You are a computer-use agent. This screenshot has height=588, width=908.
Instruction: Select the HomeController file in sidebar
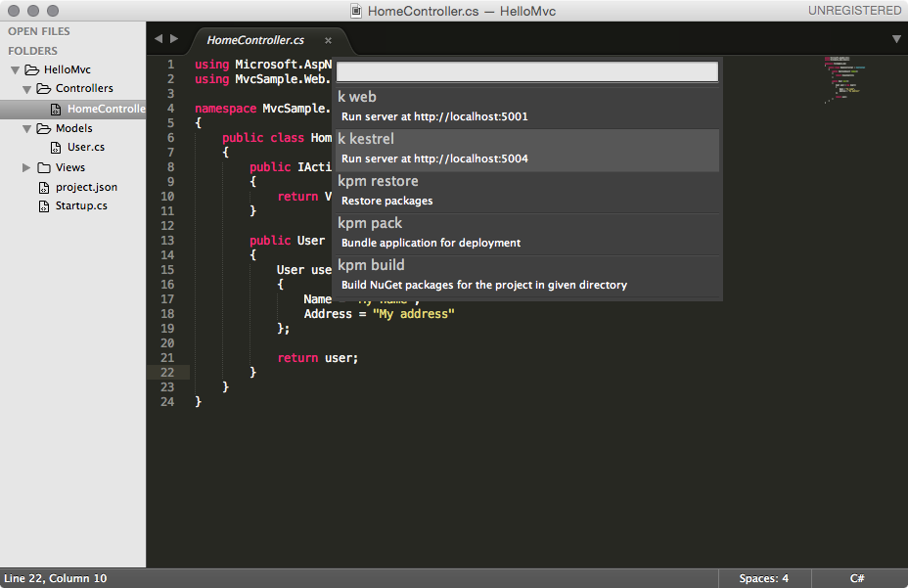pyautogui.click(x=105, y=109)
